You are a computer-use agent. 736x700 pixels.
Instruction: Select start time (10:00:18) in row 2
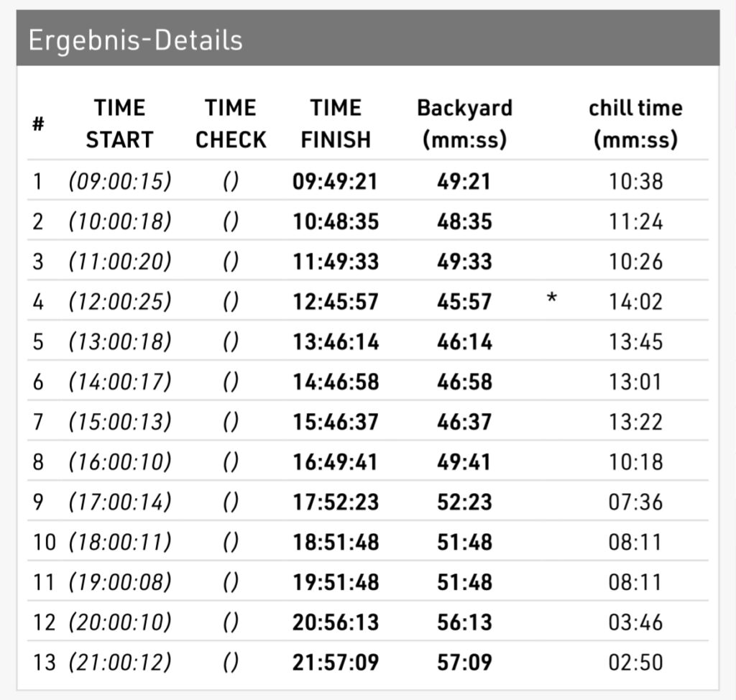click(120, 221)
